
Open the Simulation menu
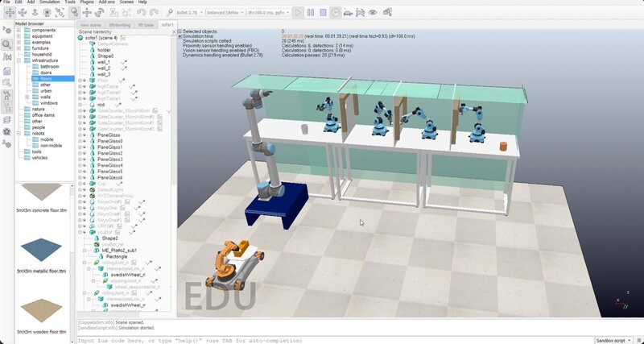pos(49,2)
